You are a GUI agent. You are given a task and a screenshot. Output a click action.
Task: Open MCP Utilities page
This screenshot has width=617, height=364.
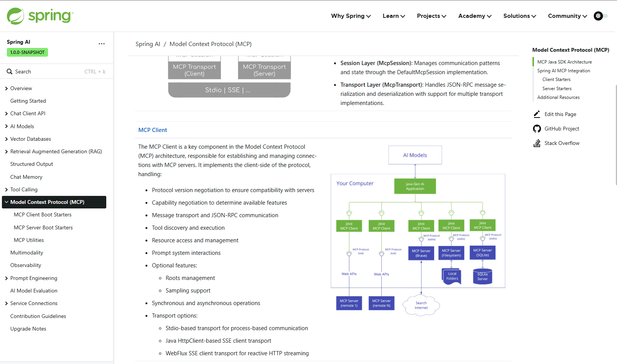(29, 240)
